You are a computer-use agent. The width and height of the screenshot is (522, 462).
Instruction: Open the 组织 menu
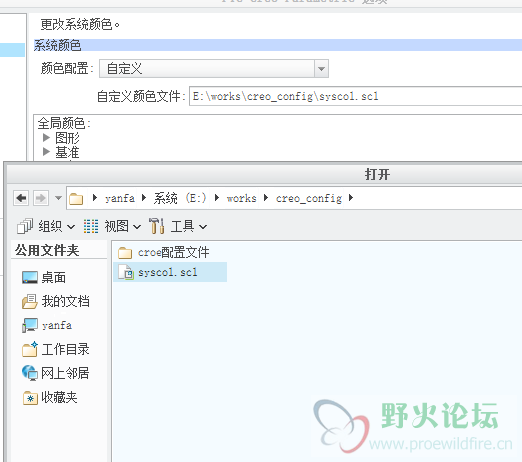click(46, 226)
